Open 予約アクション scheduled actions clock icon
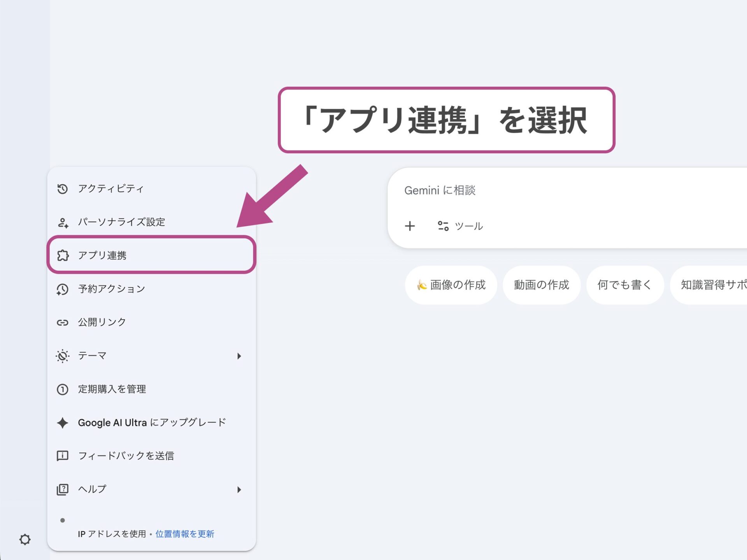This screenshot has height=560, width=747. pos(63,289)
